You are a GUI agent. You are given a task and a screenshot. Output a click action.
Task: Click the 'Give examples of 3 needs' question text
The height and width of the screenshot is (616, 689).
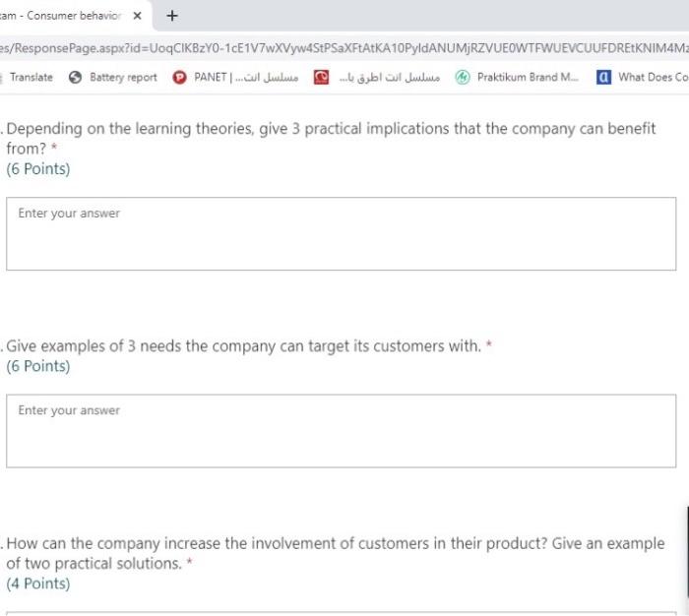click(x=244, y=346)
